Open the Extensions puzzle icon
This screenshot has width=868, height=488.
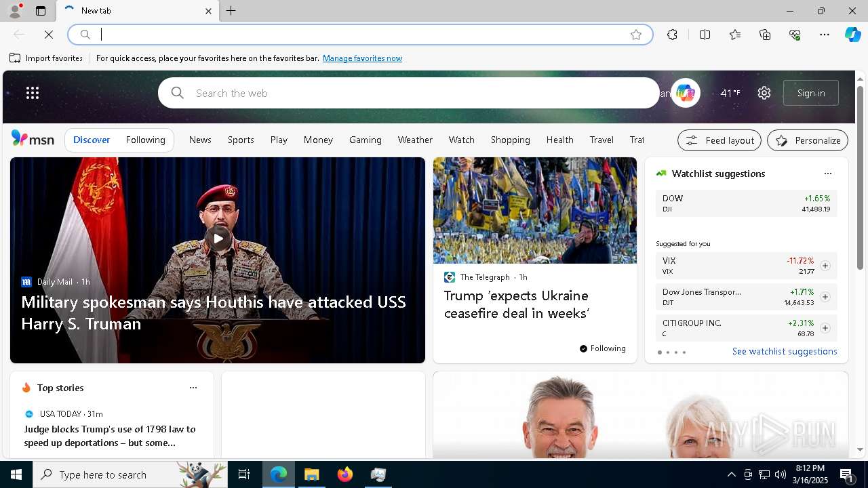tap(672, 35)
